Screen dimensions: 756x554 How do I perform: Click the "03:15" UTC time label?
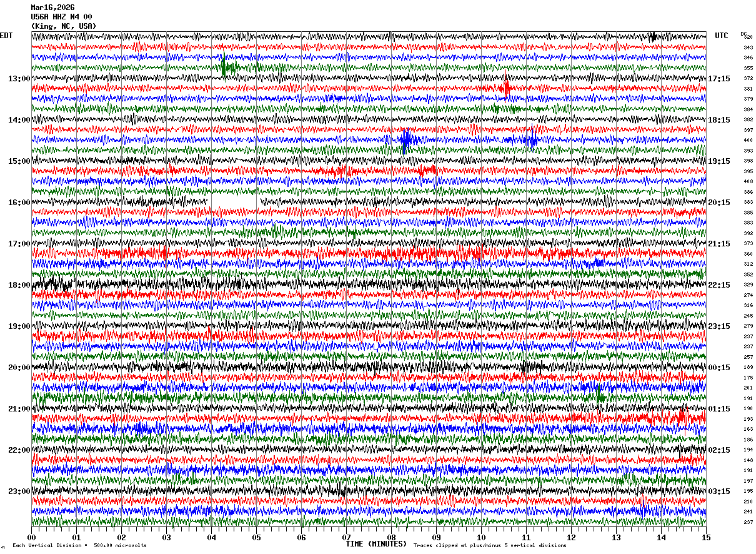coord(719,491)
